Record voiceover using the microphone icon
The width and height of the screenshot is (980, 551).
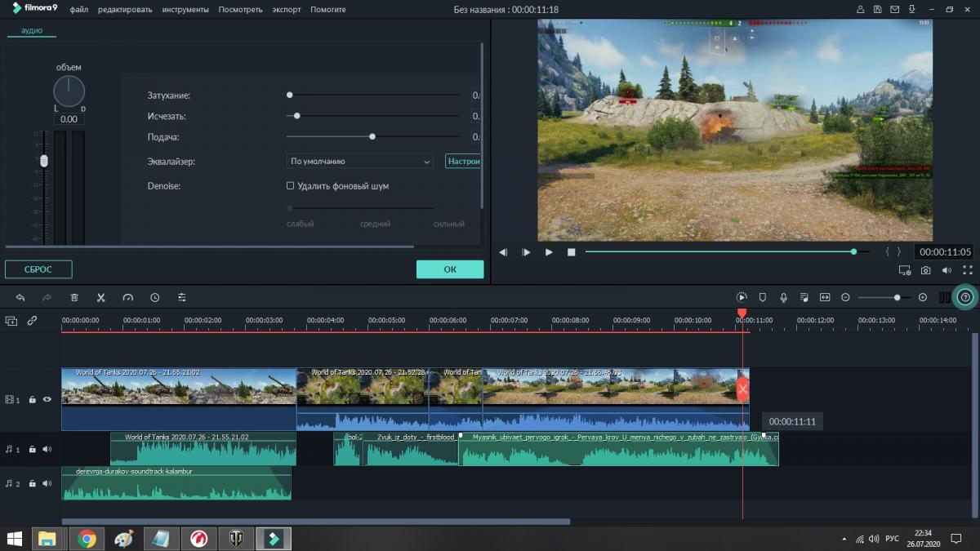tap(783, 298)
